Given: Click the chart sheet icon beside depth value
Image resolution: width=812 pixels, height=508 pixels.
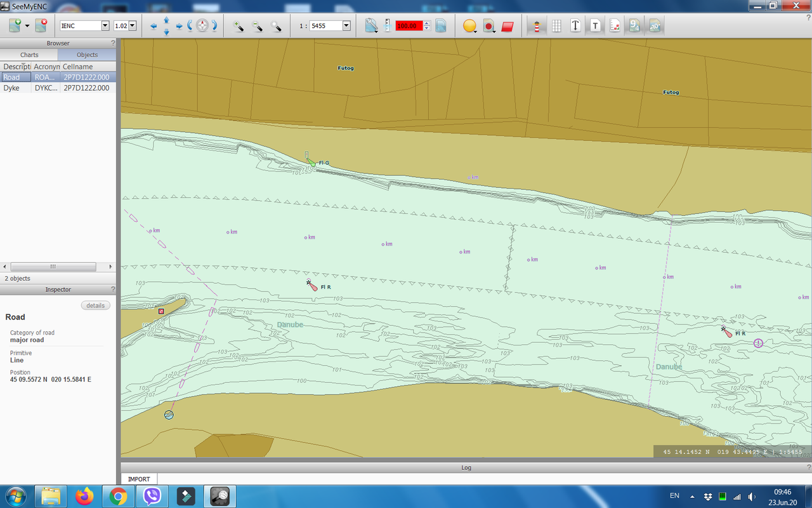Looking at the screenshot, I should click(441, 26).
